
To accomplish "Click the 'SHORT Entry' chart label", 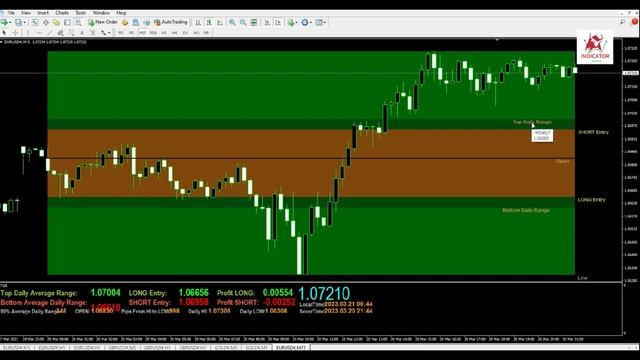I will coord(593,132).
